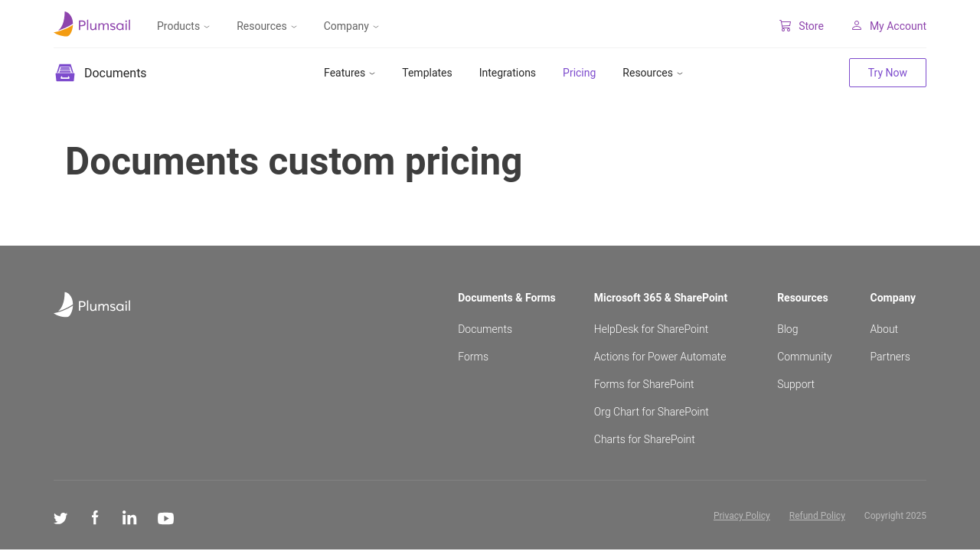
Task: Expand the Company dropdown in the top navigation
Action: (351, 26)
